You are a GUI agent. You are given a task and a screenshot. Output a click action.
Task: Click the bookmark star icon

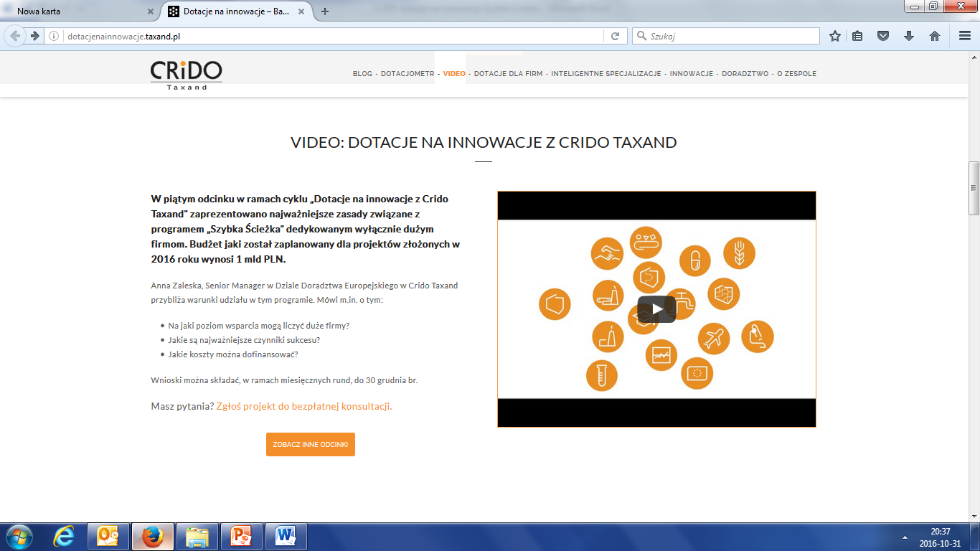[834, 36]
